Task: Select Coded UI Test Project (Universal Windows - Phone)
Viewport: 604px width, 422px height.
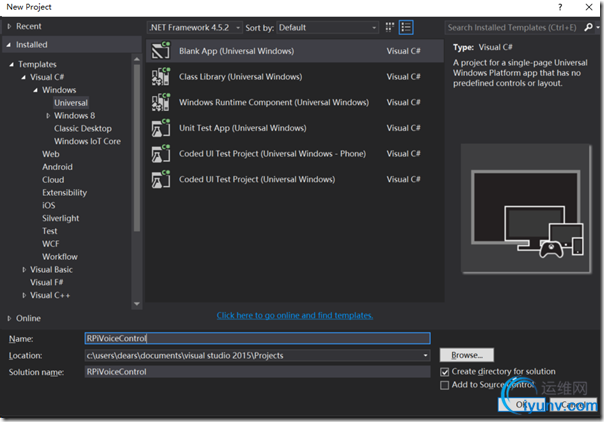Action: pos(295,154)
